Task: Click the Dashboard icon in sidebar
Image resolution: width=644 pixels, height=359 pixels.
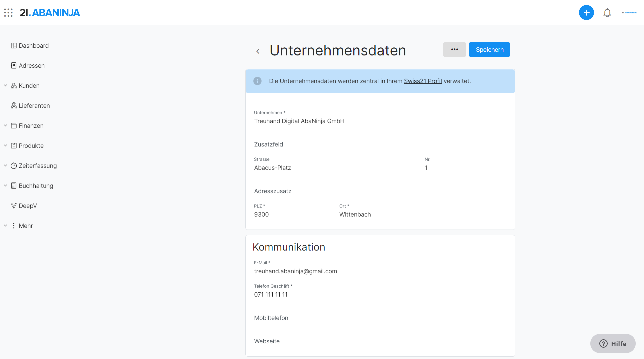Action: (14, 46)
